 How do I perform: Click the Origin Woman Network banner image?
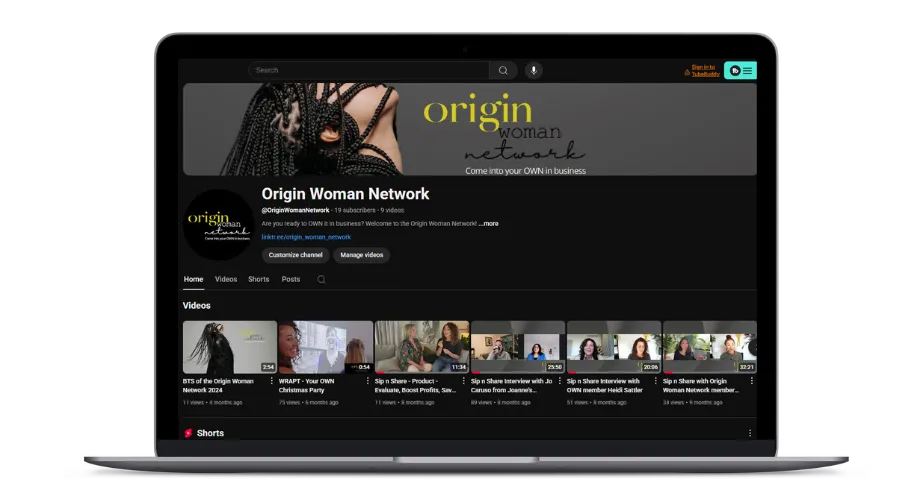pos(470,129)
